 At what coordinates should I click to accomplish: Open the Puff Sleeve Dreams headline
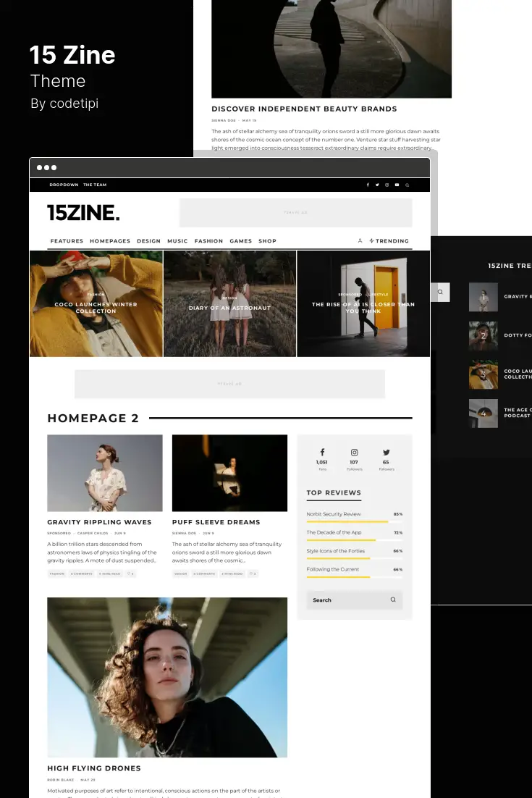tap(216, 522)
